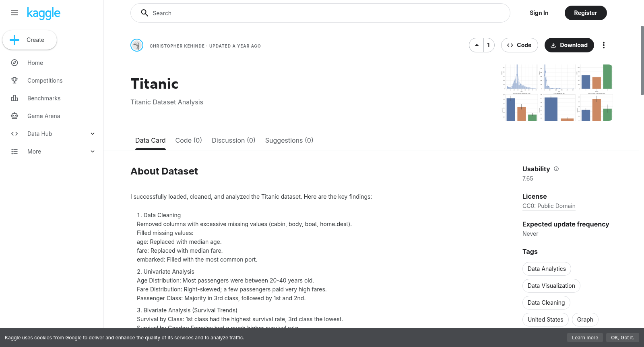Open the Suggestions (0) tab

289,141
